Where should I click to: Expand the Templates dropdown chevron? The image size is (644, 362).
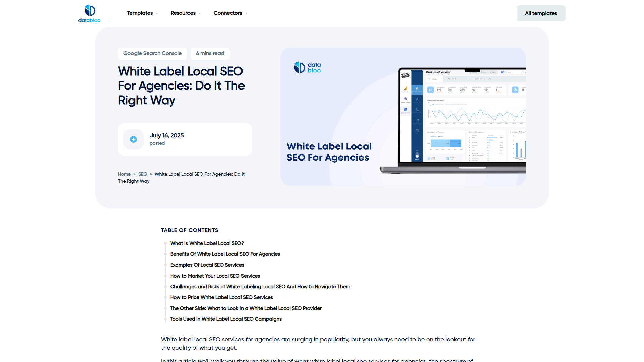point(156,13)
